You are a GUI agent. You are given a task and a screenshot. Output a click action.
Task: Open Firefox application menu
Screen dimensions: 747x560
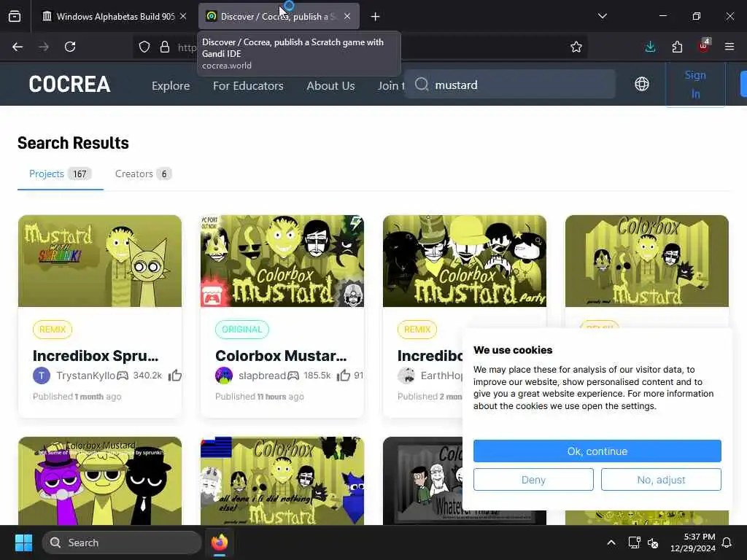coord(729,47)
